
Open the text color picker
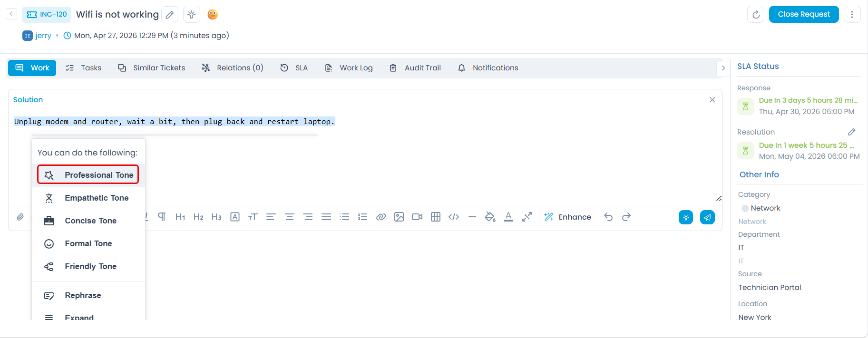tap(508, 217)
